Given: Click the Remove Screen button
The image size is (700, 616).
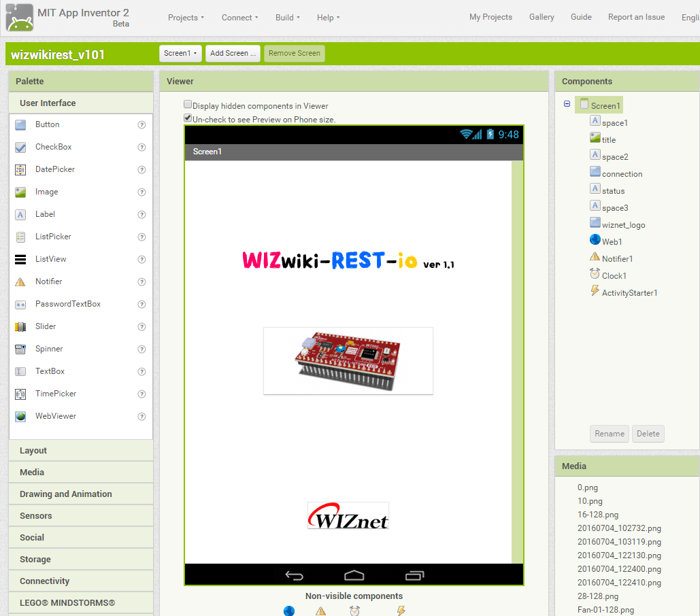Looking at the screenshot, I should (x=294, y=54).
